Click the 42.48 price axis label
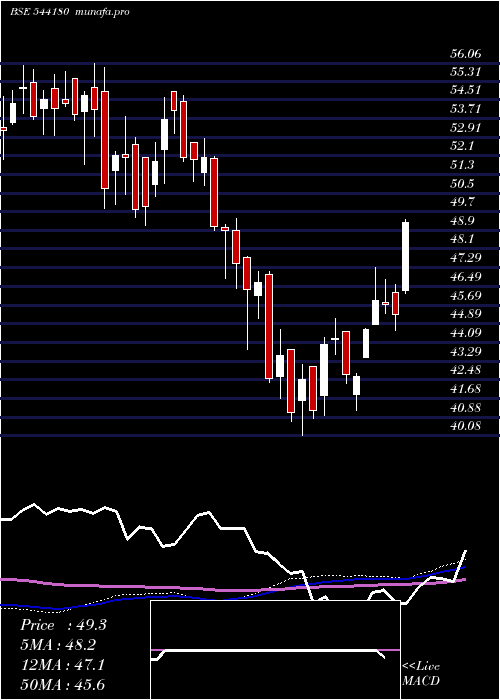This screenshot has height=700, width=500. (466, 370)
